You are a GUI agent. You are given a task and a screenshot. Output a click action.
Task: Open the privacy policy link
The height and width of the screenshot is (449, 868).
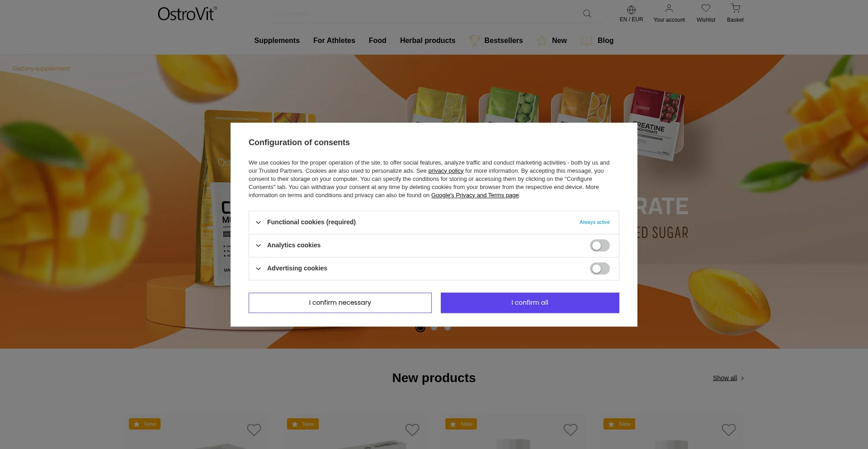[x=445, y=170]
